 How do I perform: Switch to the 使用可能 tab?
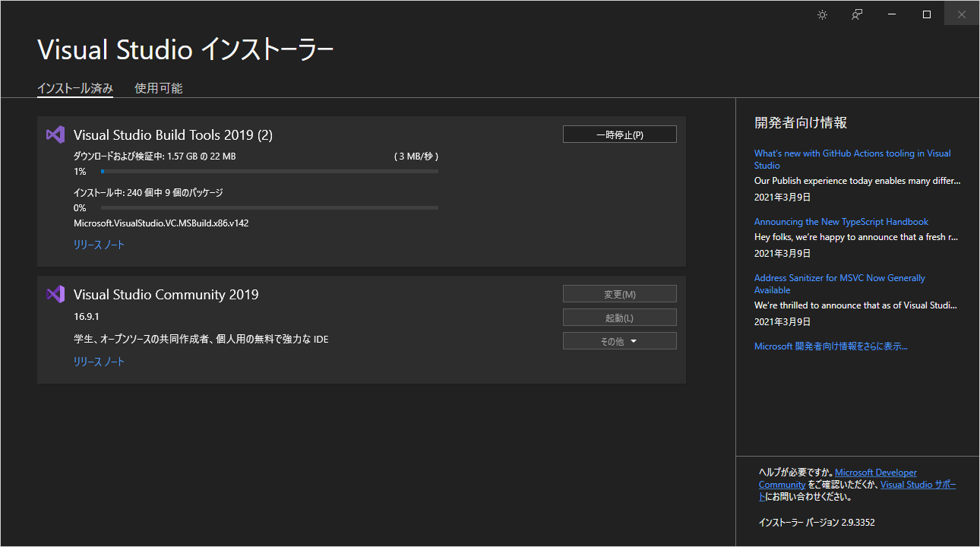tap(159, 88)
